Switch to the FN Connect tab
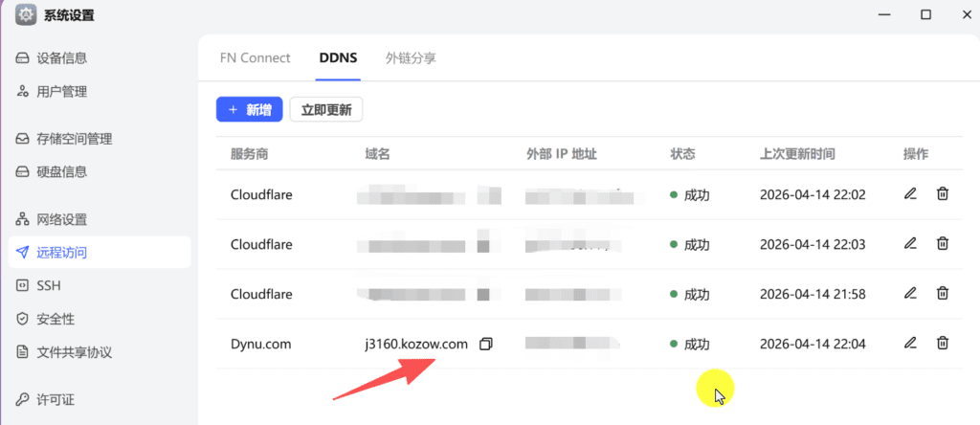This screenshot has height=425, width=980. 255,58
